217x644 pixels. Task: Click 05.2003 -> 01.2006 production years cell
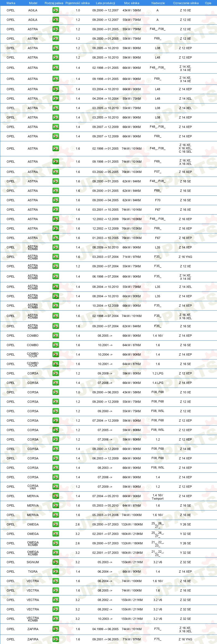tap(105, 515)
